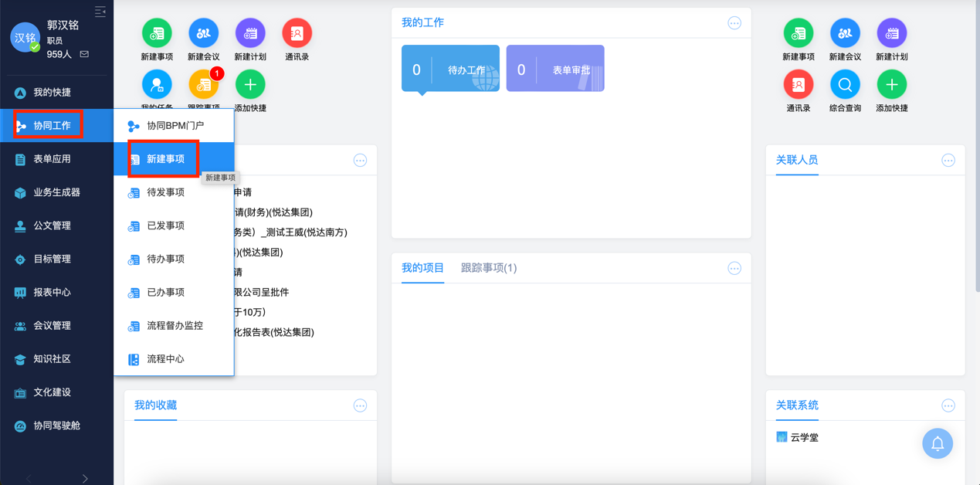This screenshot has height=485, width=980.
Task: Open the notification bell
Action: coord(938,443)
